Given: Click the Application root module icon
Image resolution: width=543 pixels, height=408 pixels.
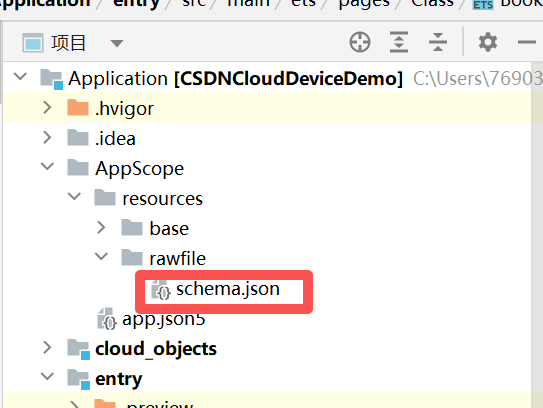Looking at the screenshot, I should tap(52, 79).
